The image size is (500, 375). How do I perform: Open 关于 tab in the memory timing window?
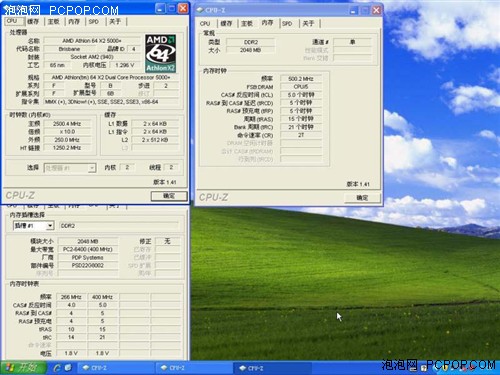click(x=308, y=23)
